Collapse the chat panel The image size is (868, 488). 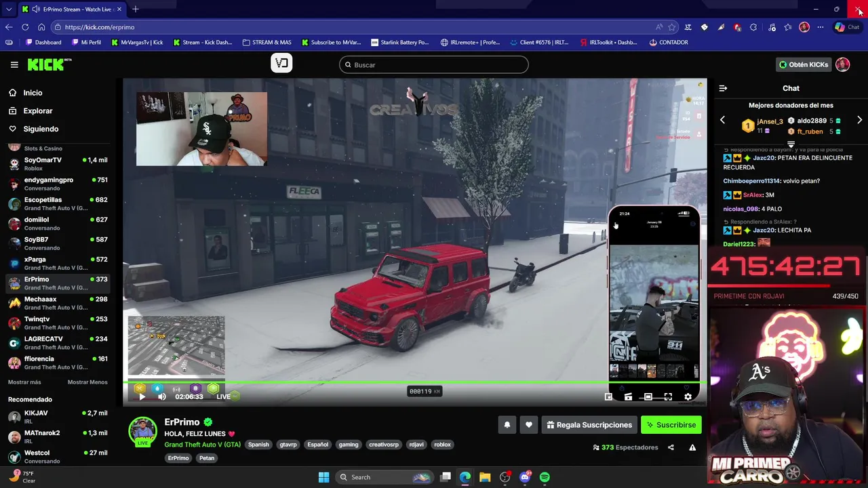[723, 88]
